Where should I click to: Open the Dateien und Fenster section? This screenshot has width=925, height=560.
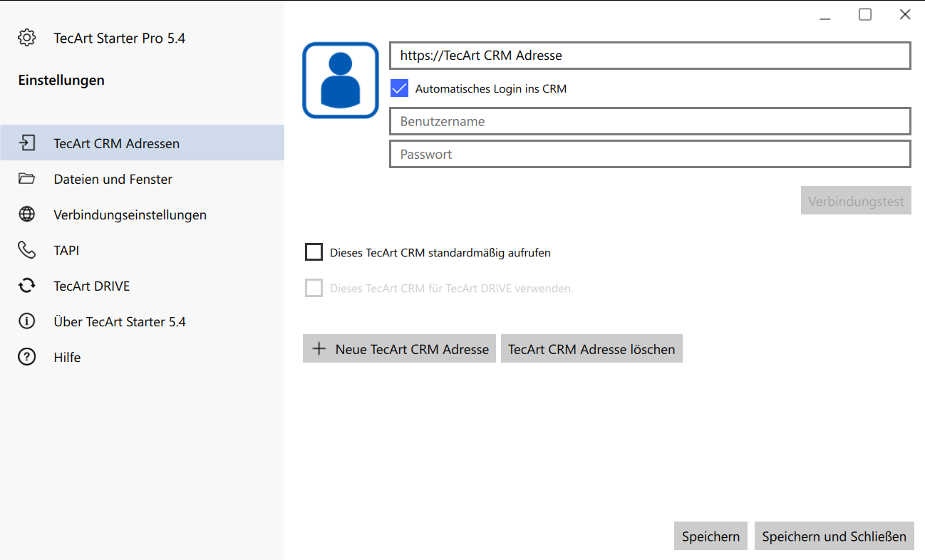tap(143, 179)
